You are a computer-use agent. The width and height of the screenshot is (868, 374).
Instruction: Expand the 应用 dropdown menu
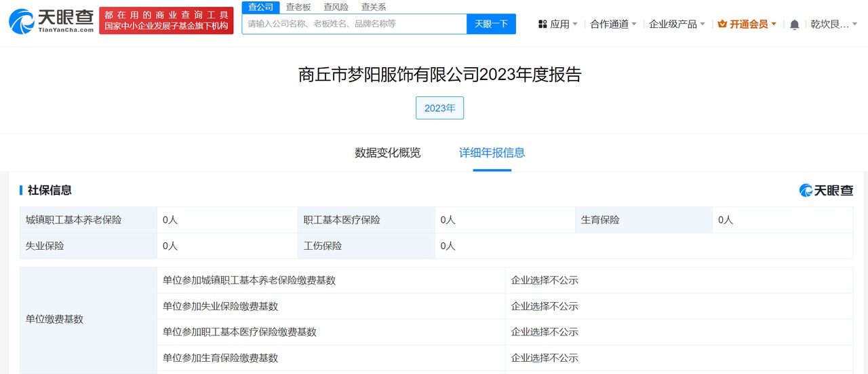(564, 24)
